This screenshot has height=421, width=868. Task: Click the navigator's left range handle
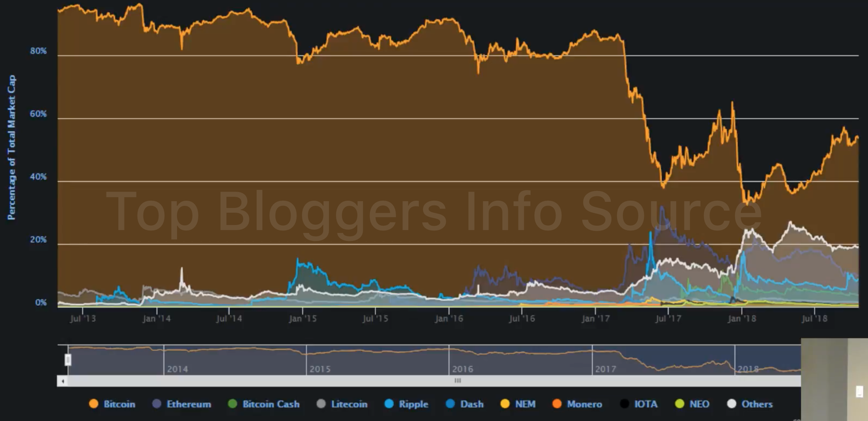click(x=68, y=360)
